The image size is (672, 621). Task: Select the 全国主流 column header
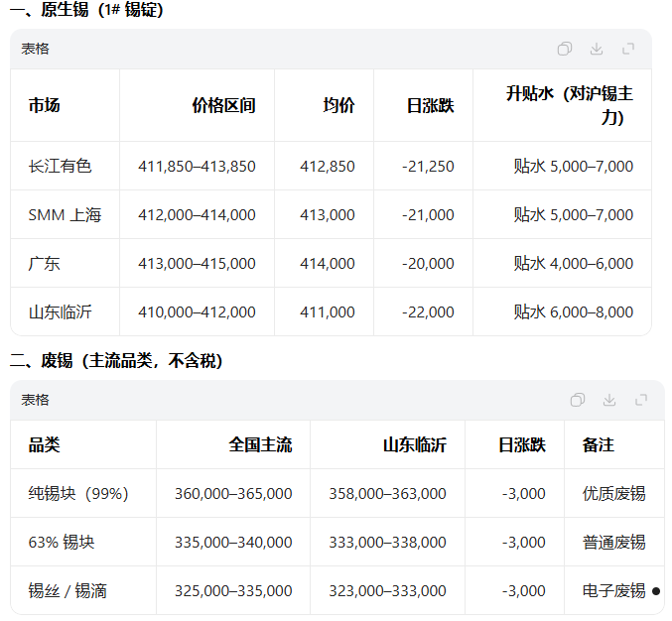tap(260, 445)
